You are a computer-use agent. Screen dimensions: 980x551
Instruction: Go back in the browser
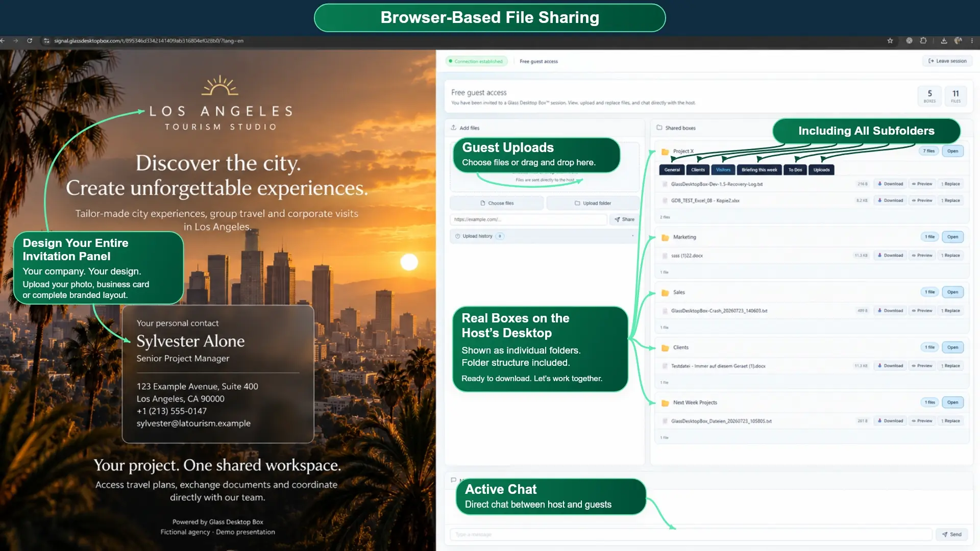pyautogui.click(x=3, y=41)
